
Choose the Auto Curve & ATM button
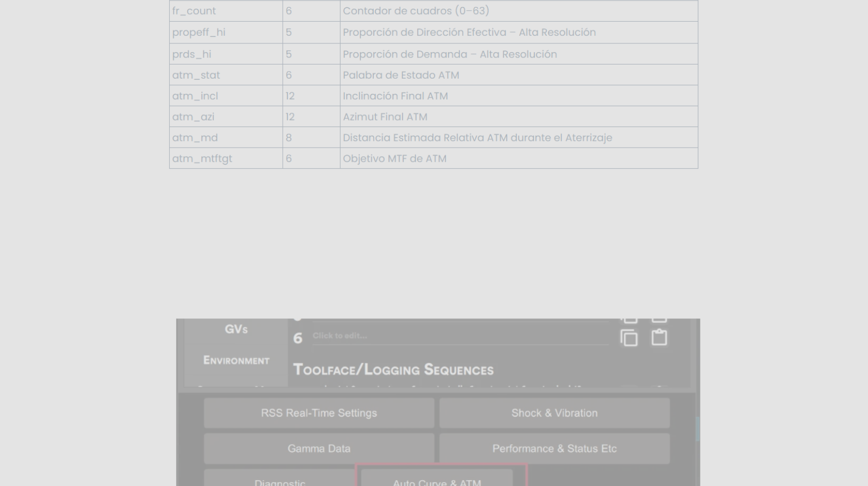[437, 481]
